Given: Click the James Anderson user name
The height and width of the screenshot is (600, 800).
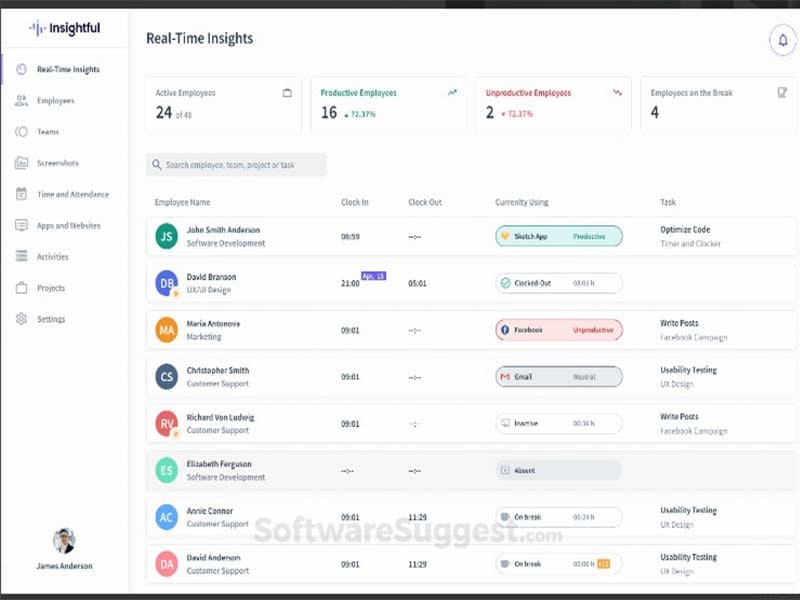Looking at the screenshot, I should [64, 566].
